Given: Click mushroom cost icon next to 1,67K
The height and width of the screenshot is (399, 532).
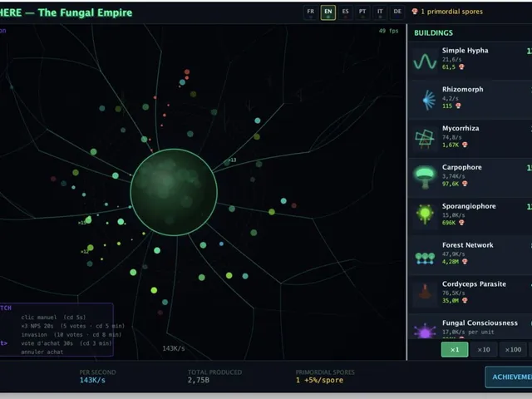Looking at the screenshot, I should point(465,145).
